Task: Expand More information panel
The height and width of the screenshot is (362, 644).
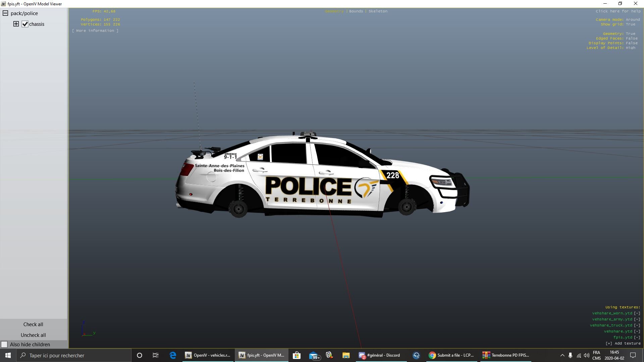Action: tap(95, 31)
